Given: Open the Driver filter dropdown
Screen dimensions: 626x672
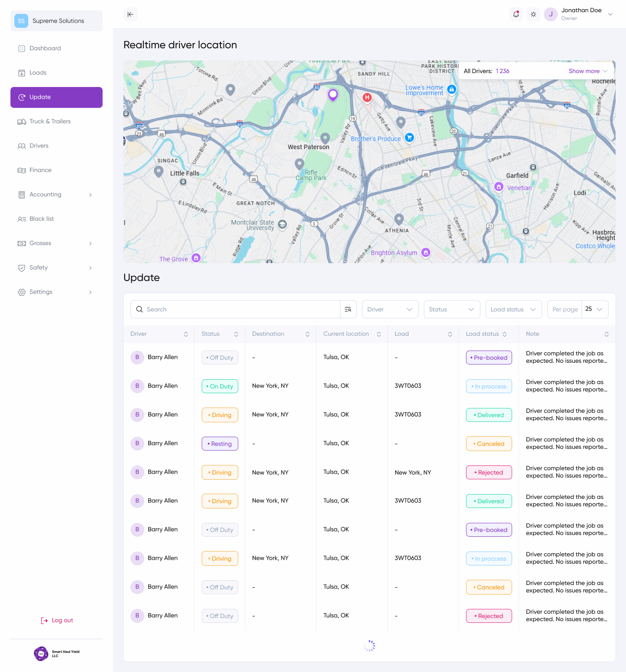Looking at the screenshot, I should 390,309.
